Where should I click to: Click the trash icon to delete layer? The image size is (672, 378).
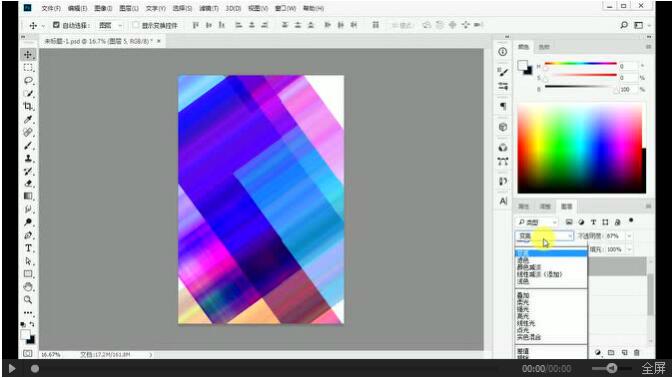(x=637, y=352)
